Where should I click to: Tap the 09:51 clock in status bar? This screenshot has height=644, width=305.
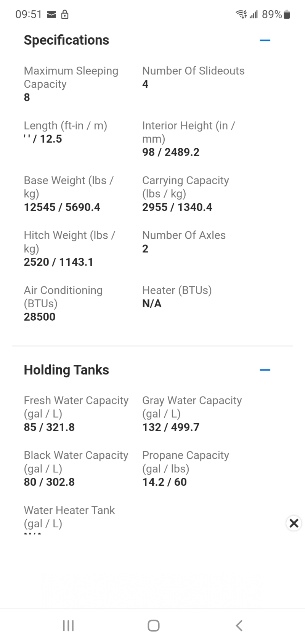coord(29,14)
